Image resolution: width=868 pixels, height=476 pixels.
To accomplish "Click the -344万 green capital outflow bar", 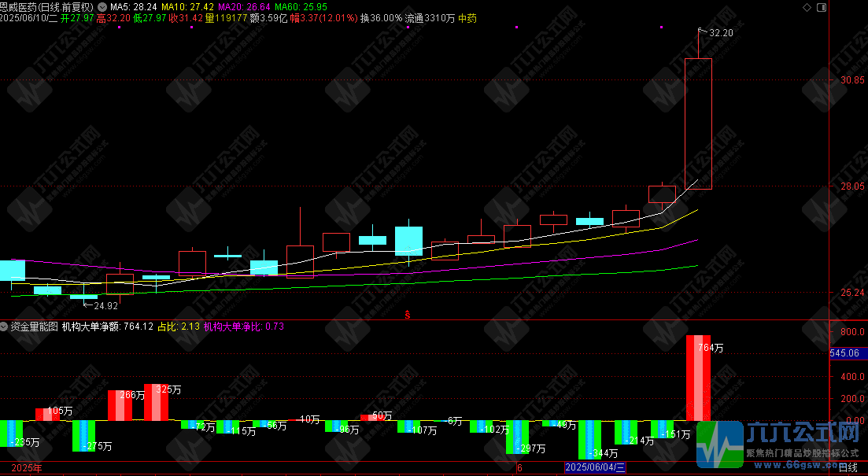I will pyautogui.click(x=589, y=439).
